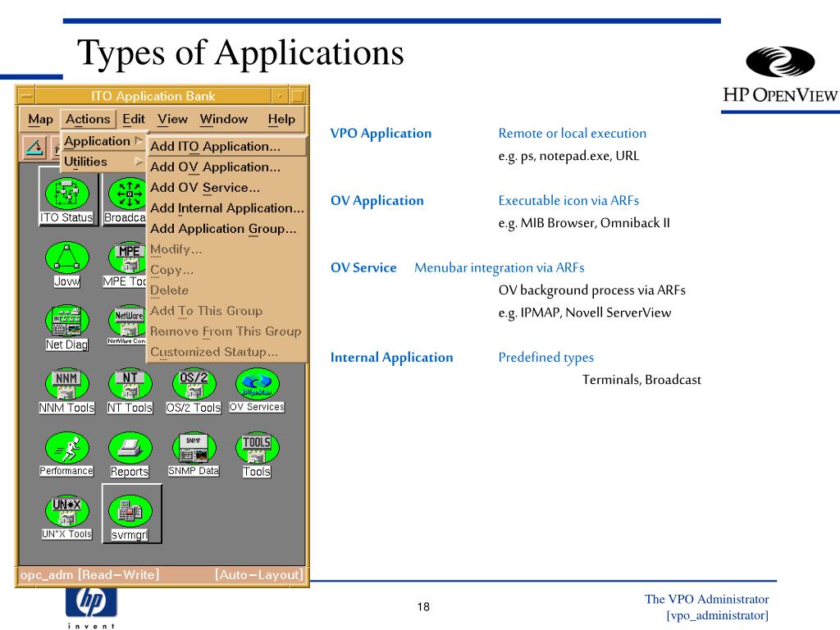Viewport: 840px width, 630px height.
Task: Open the SNMP Data icon
Action: click(x=194, y=447)
